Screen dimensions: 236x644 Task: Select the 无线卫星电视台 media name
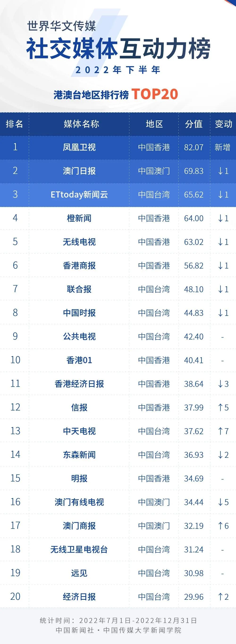79,550
